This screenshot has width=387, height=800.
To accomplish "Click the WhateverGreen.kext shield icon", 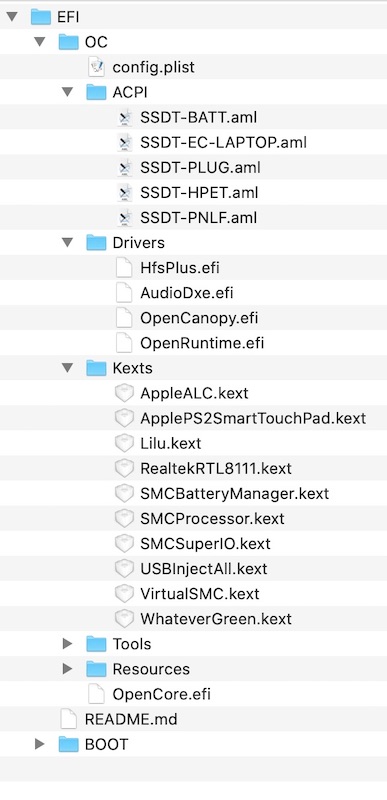I will pos(124,618).
